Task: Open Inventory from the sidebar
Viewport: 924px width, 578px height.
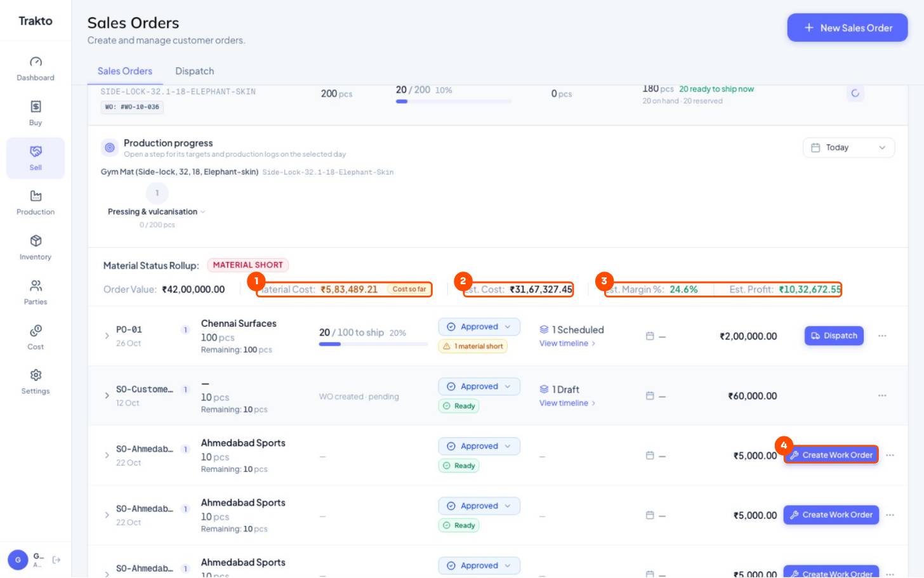Action: tap(36, 240)
